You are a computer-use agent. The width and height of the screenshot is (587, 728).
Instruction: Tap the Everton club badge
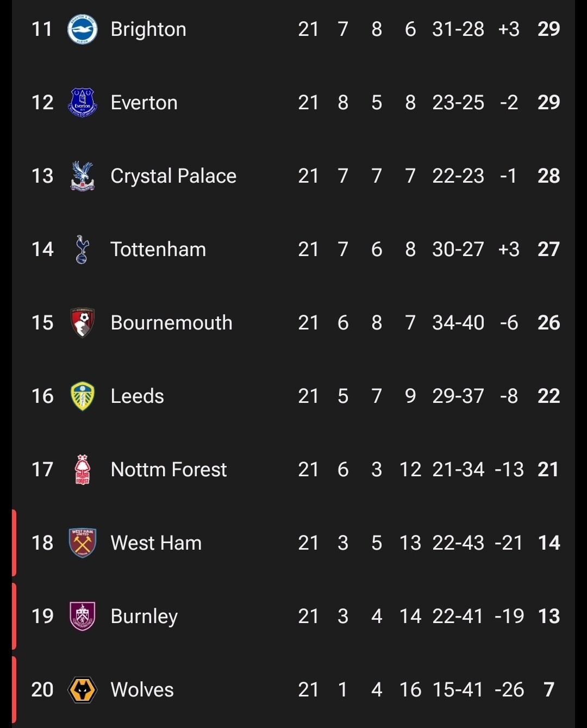point(82,102)
